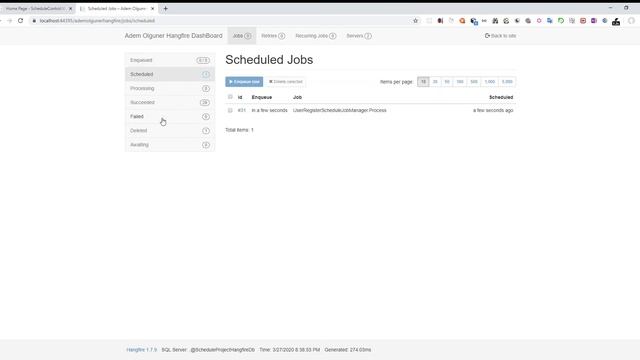The height and width of the screenshot is (360, 640).
Task: Open the Deleted jobs list
Action: [x=170, y=131]
